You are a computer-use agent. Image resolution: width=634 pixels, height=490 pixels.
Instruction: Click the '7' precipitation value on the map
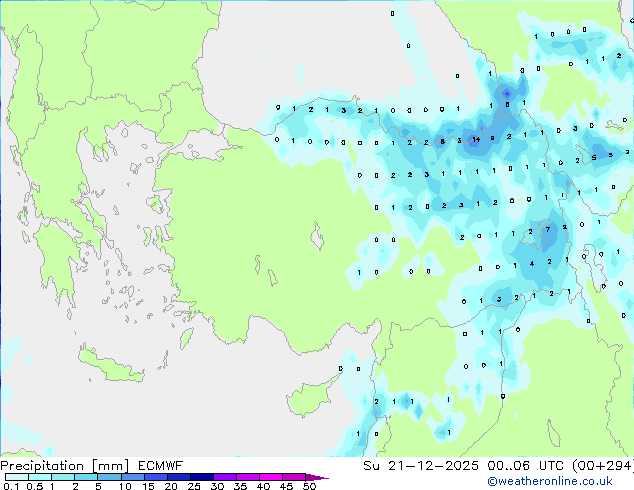pos(548,230)
